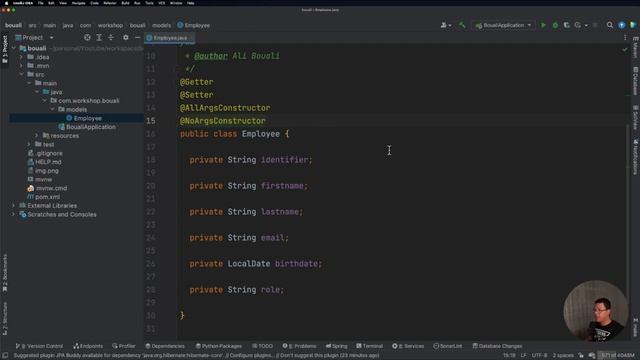Open the Spring tool window
Screen dimensions: 640x360
click(336, 346)
